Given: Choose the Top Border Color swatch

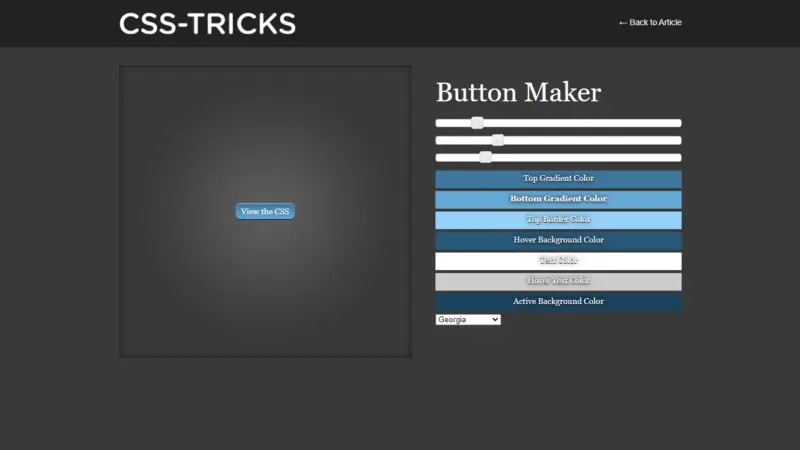Looking at the screenshot, I should [x=558, y=219].
